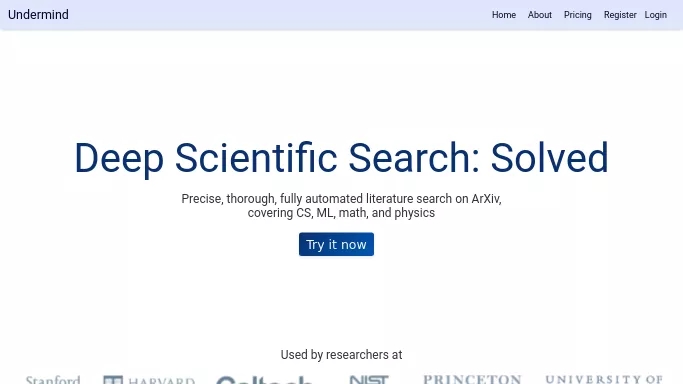Click the NIST logo

coord(369,380)
